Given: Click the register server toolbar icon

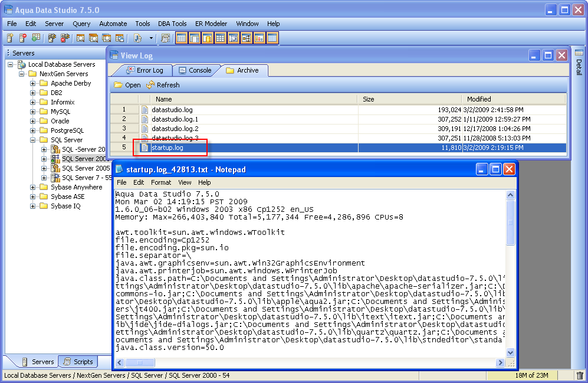Looking at the screenshot, I should (10, 38).
